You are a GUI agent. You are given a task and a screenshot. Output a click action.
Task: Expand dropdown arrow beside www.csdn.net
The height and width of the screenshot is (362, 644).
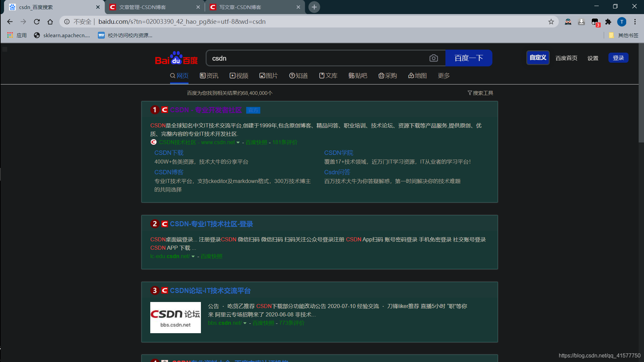tap(238, 142)
